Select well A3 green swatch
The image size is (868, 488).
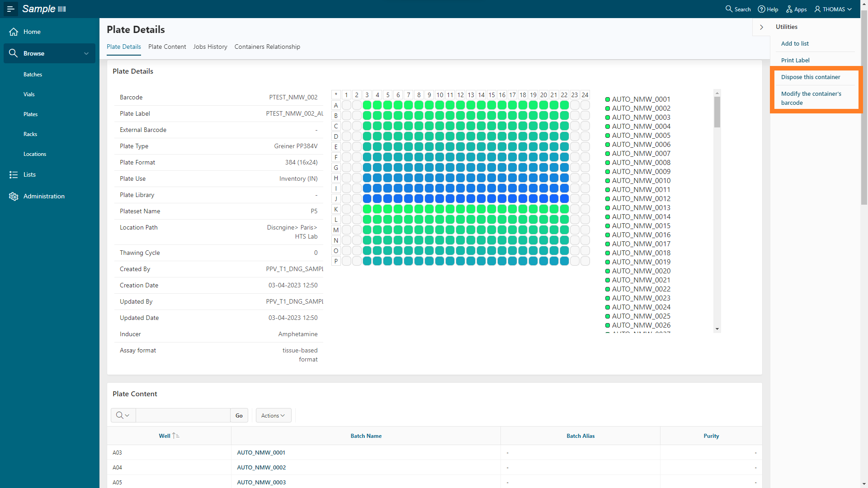click(367, 105)
